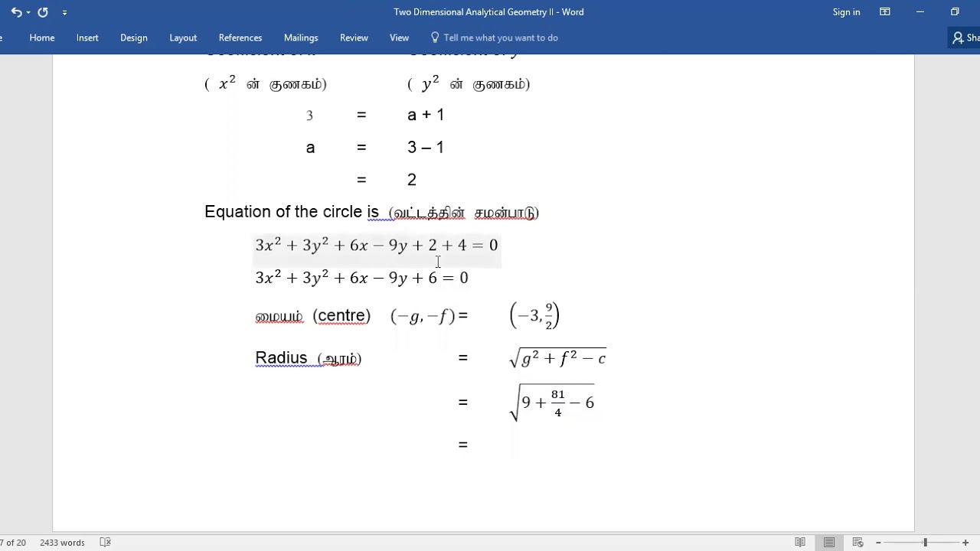Open the Mailings tab
The width and height of the screenshot is (980, 551).
coord(301,37)
